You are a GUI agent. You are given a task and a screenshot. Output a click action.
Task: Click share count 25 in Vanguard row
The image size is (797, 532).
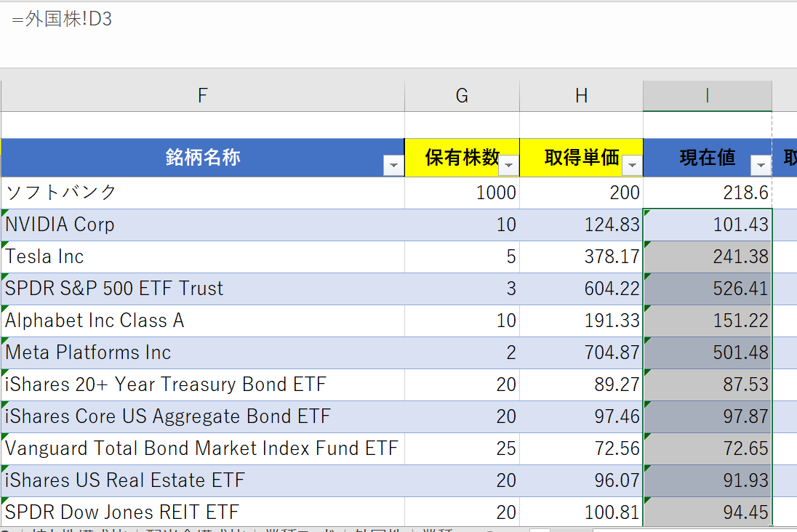tap(462, 448)
